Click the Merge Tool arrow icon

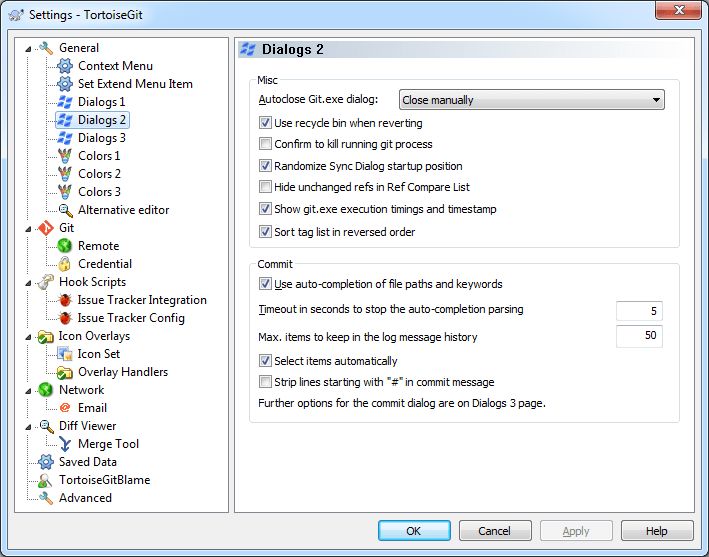click(65, 444)
